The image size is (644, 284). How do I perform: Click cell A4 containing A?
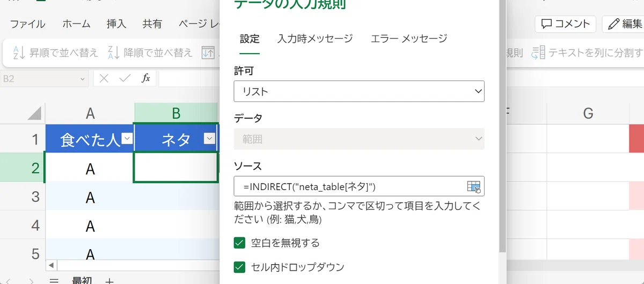point(90,225)
